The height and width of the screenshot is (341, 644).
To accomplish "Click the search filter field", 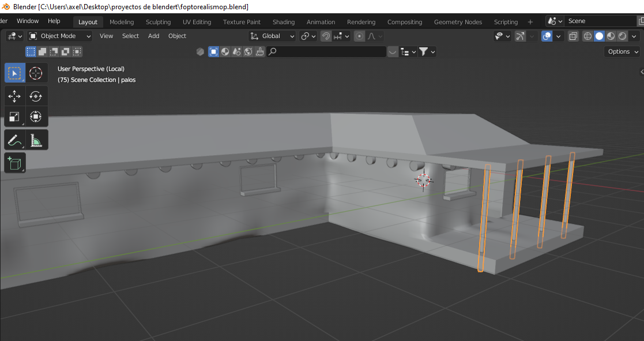I will click(326, 51).
